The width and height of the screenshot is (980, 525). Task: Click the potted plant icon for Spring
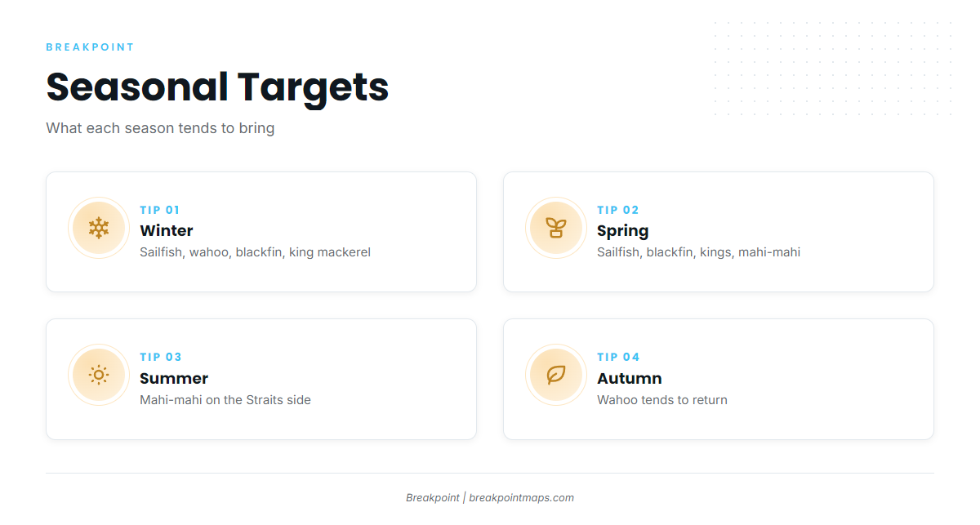click(x=556, y=228)
